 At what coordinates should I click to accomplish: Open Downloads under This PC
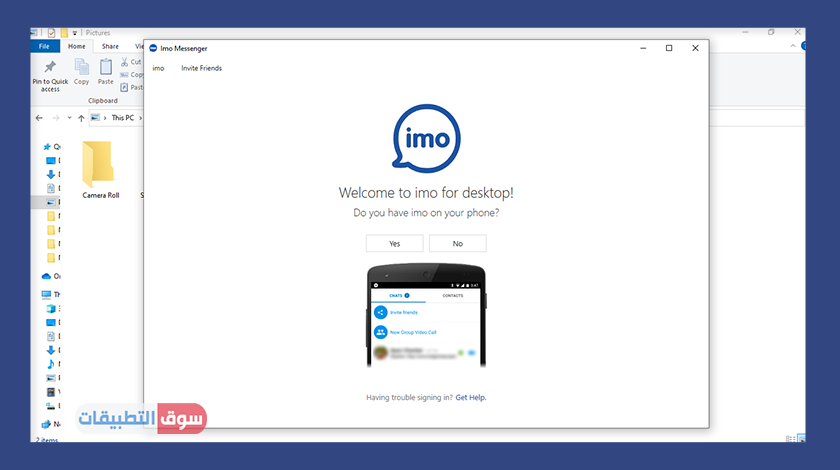click(x=51, y=350)
